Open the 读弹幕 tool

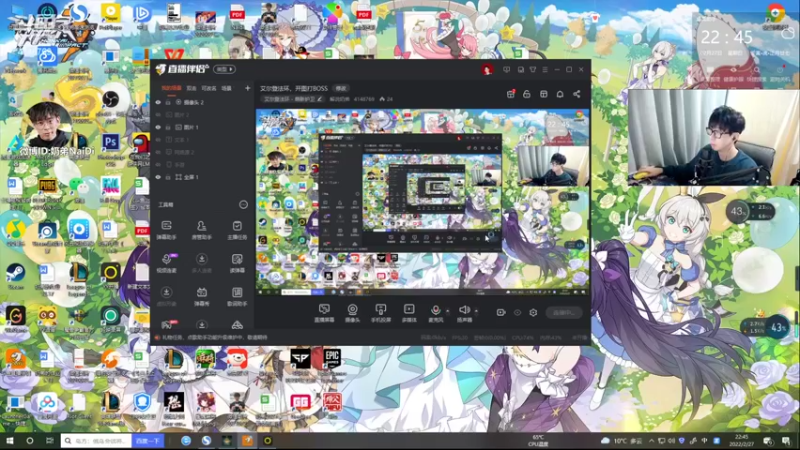click(237, 263)
